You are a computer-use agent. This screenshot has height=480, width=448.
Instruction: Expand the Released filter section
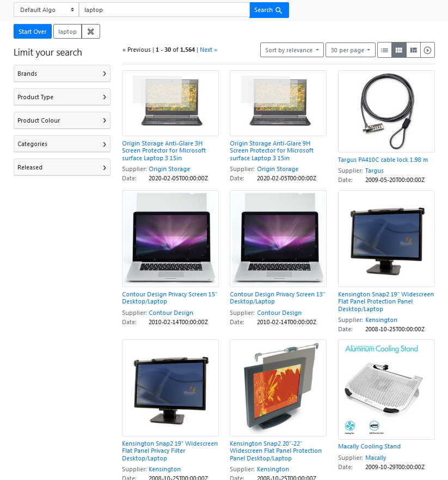tap(62, 167)
